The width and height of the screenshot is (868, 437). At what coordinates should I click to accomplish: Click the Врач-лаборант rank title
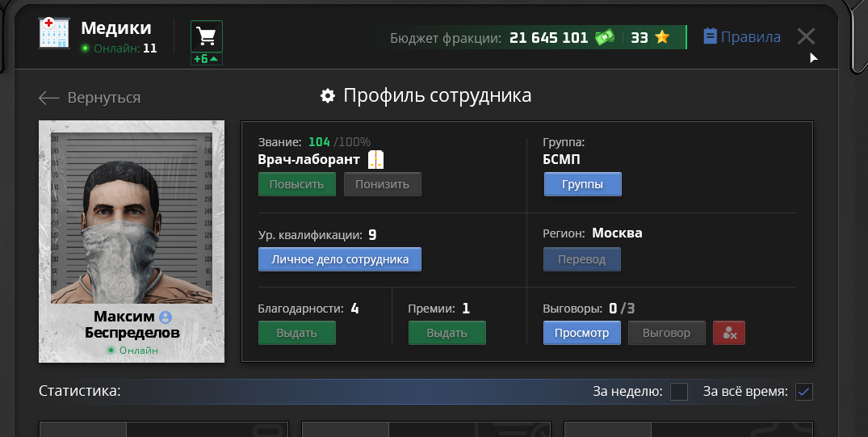tap(309, 160)
